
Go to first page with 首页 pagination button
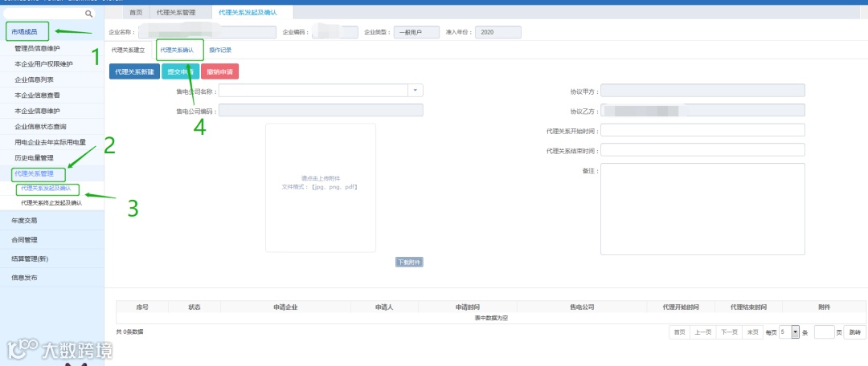(679, 332)
